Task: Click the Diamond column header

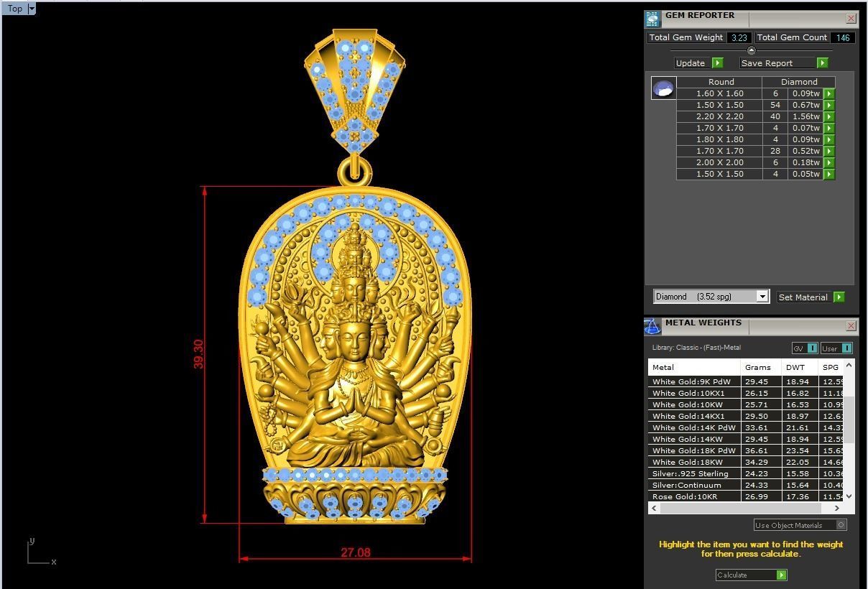Action: (799, 82)
